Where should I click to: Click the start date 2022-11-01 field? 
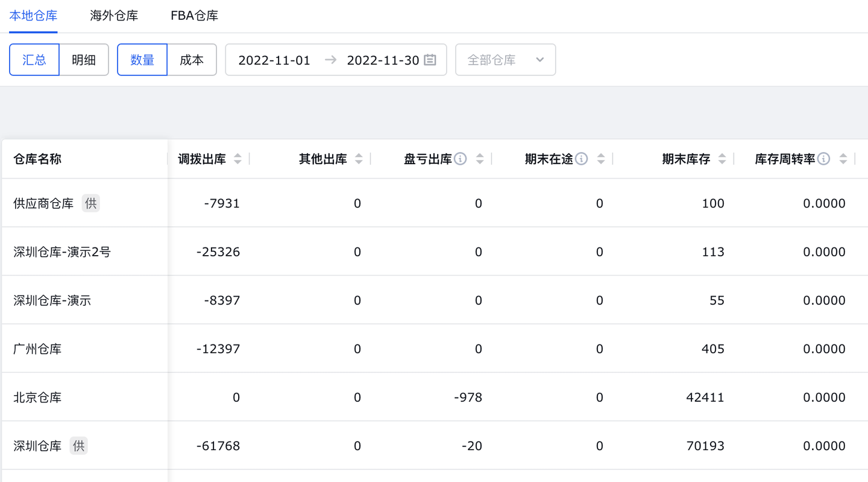coord(274,60)
